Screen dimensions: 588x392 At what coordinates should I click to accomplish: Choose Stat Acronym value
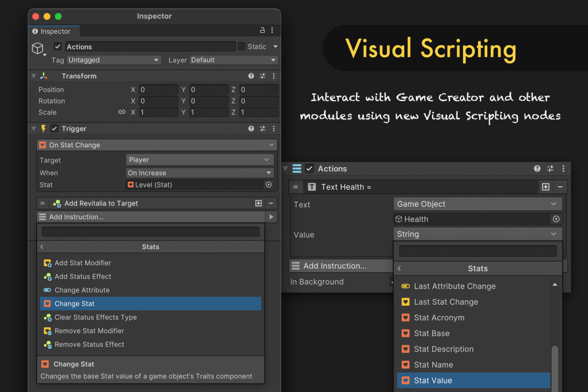(473, 318)
